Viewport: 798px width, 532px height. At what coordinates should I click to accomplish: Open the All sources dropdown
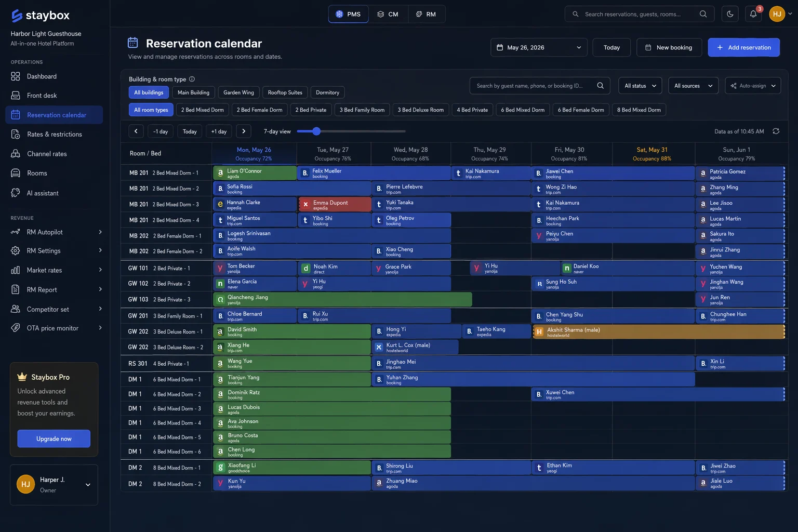693,86
